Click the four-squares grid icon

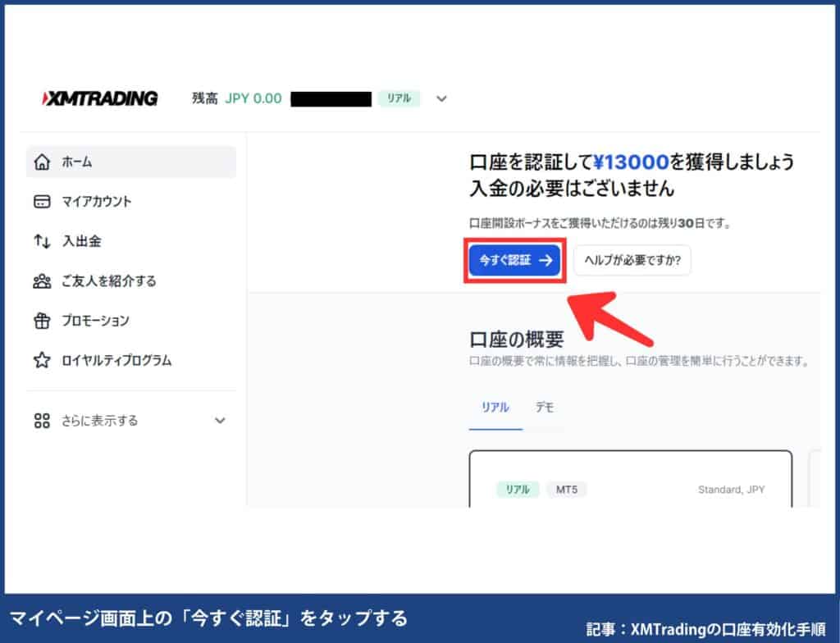click(x=42, y=421)
